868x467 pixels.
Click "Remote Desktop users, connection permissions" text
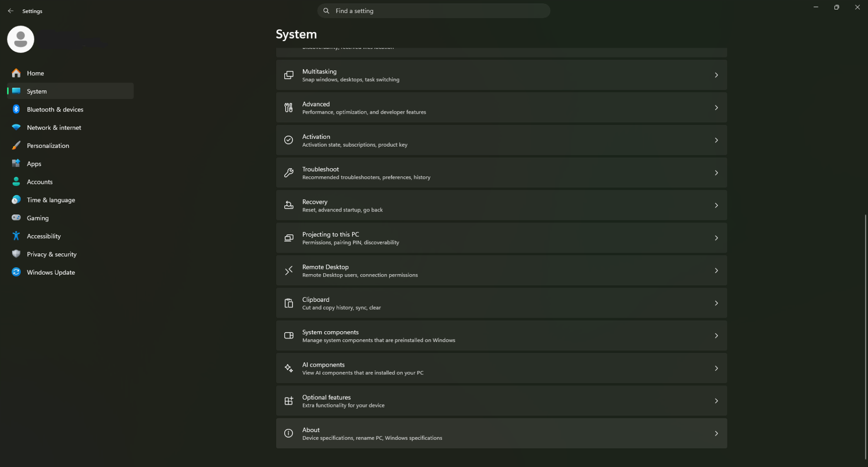coord(360,275)
